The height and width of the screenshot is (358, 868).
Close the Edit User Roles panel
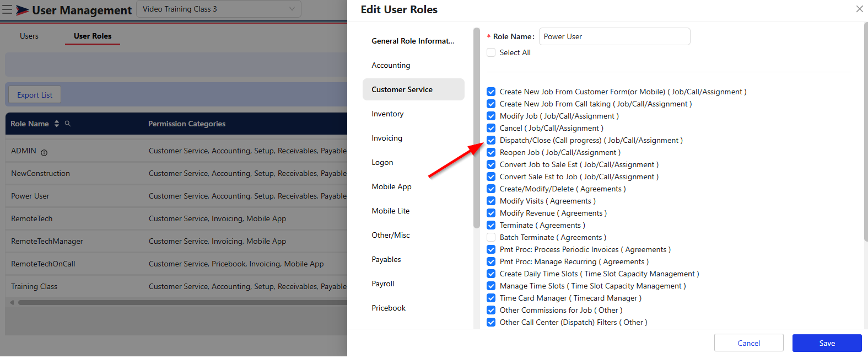pos(859,9)
